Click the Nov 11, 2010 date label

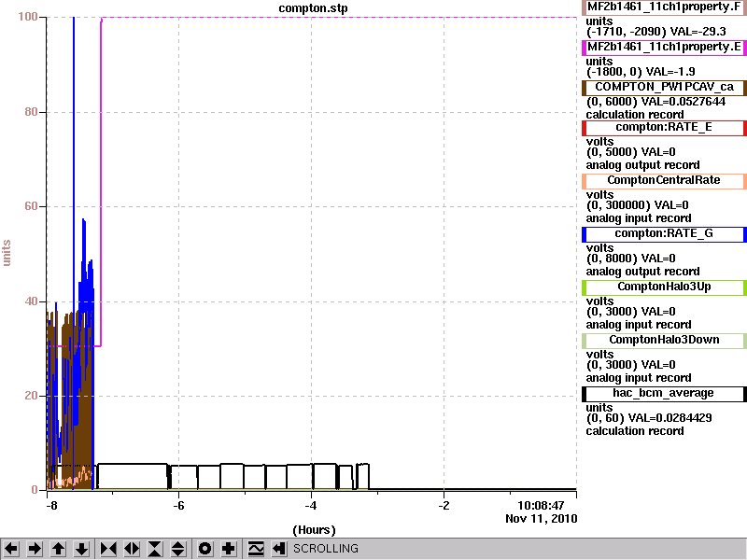click(542, 519)
